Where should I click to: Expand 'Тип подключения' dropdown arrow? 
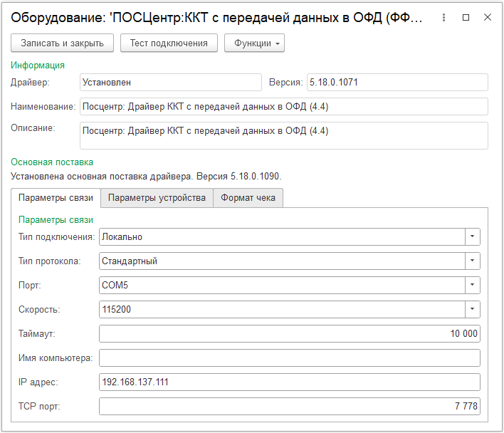[472, 236]
